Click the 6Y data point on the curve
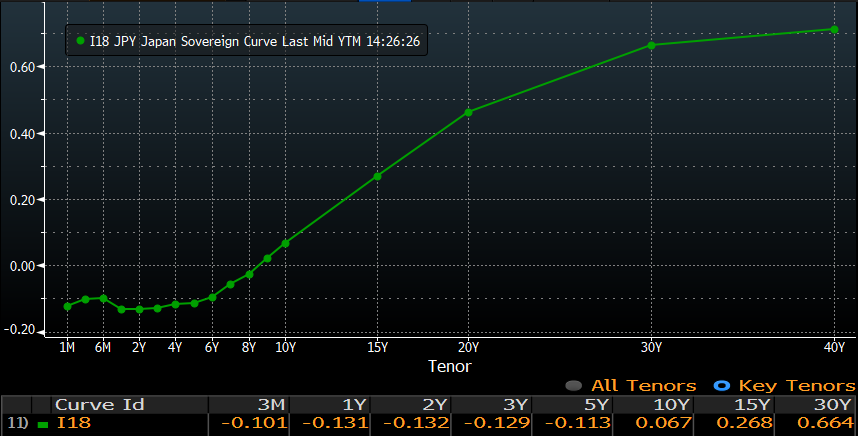This screenshot has height=436, width=858. 212,298
